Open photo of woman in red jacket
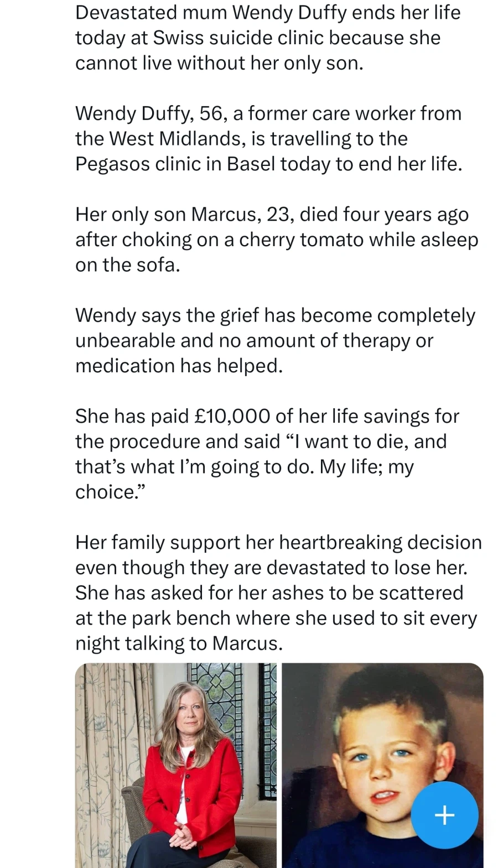 point(176,765)
